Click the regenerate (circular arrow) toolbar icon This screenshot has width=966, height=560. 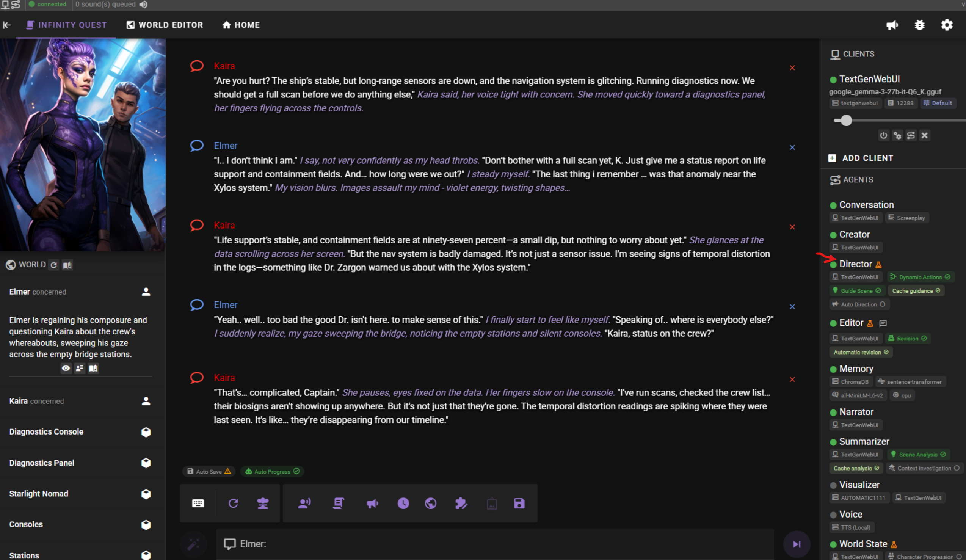233,503
